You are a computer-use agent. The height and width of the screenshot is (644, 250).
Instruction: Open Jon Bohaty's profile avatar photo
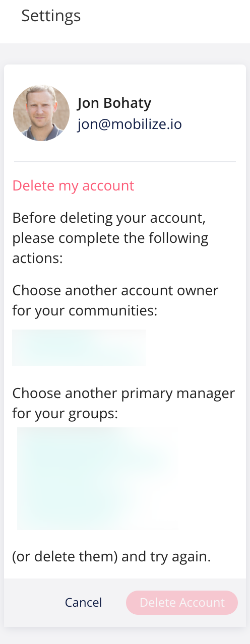(41, 113)
